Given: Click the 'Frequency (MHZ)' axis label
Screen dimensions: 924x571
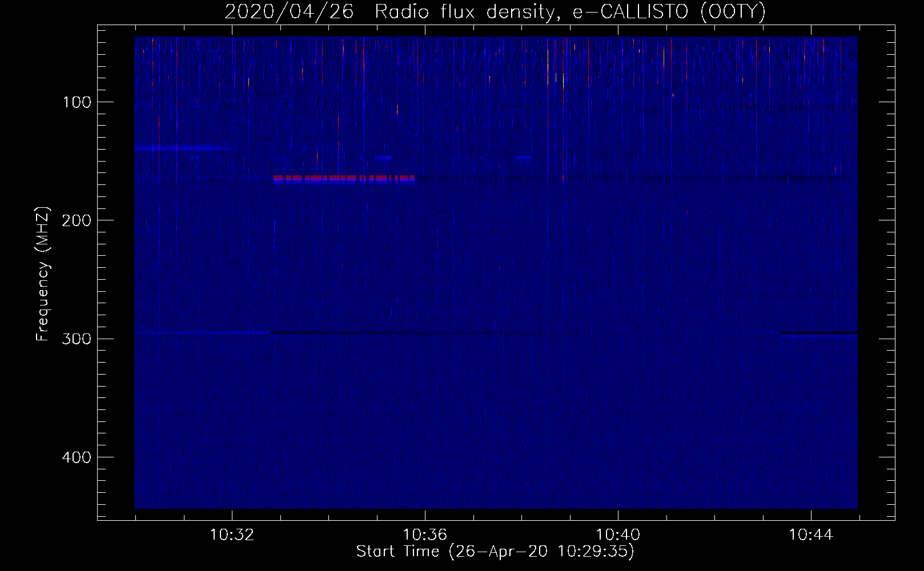Looking at the screenshot, I should click(x=43, y=274).
